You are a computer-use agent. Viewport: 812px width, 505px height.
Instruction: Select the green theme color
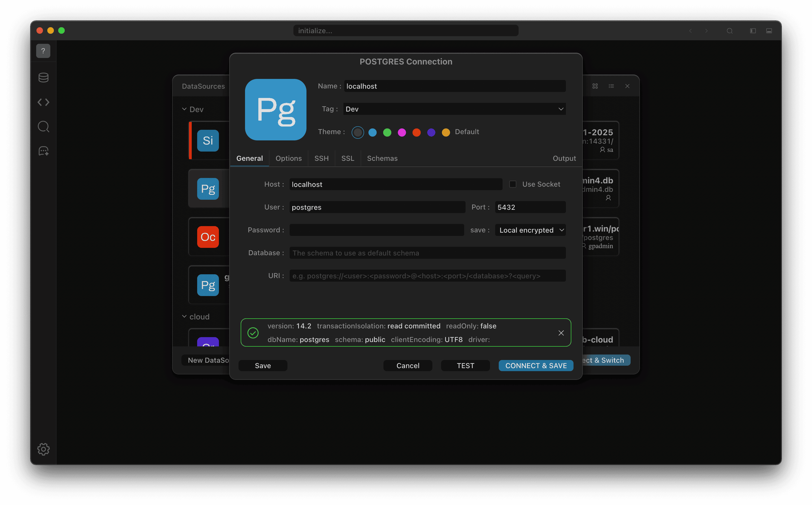point(387,133)
